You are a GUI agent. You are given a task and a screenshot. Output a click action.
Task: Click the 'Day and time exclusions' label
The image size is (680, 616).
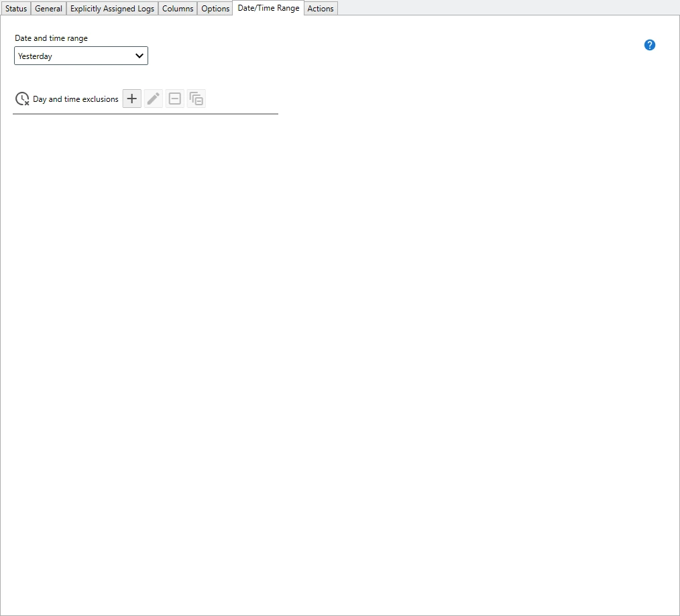pos(76,99)
